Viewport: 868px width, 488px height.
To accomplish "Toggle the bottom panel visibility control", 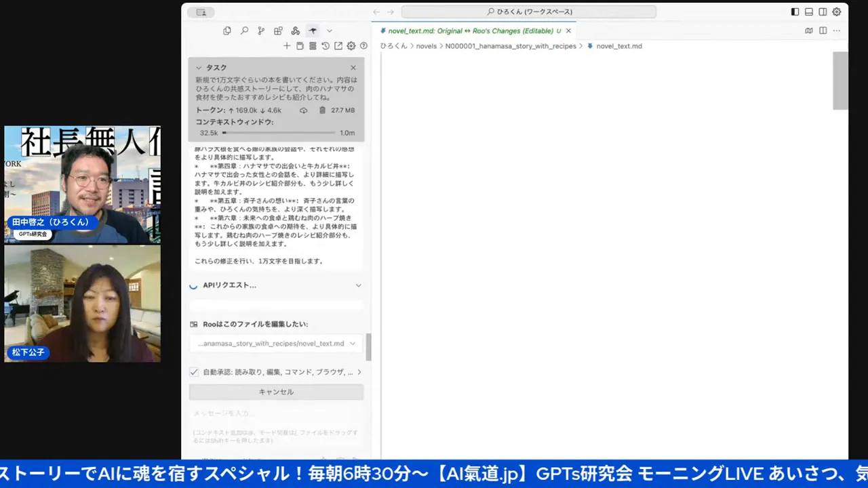I will tap(808, 12).
